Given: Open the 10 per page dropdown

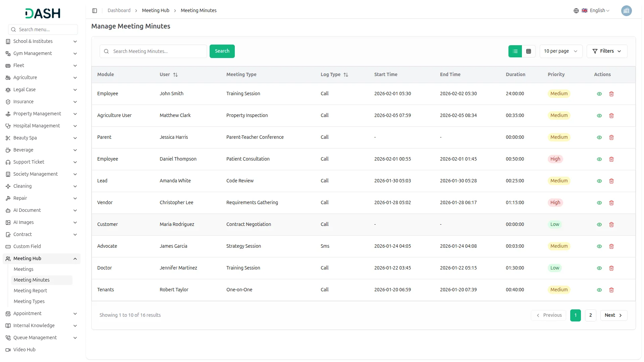Looking at the screenshot, I should 560,51.
